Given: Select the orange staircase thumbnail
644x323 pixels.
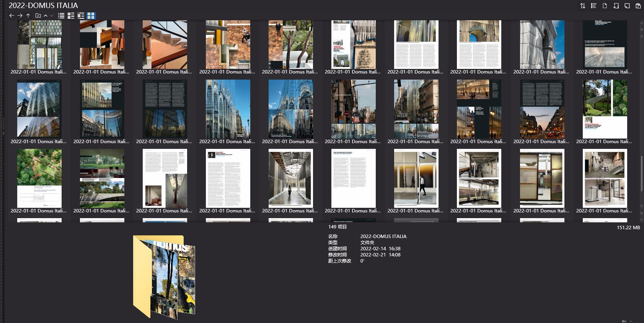Looking at the screenshot, I should click(165, 44).
